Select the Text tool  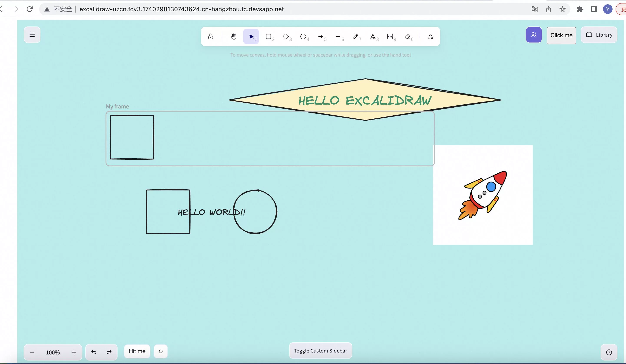(373, 36)
